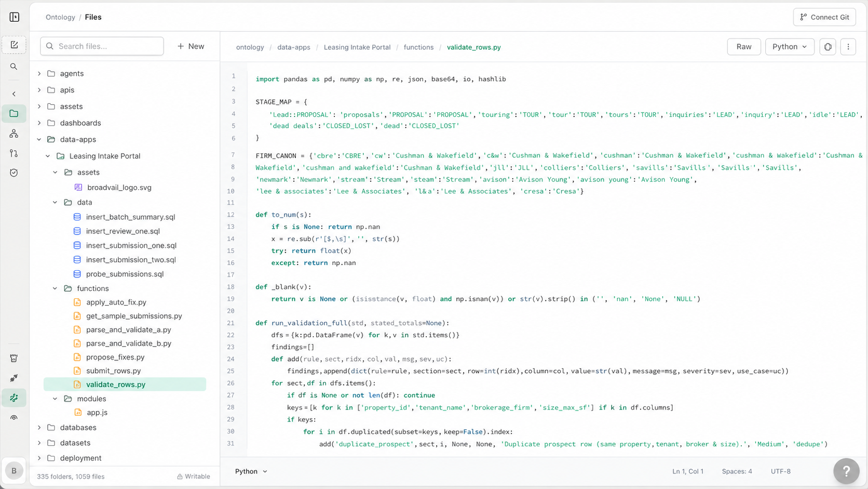Viewport: 868px width, 489px height.
Task: Click the assets subfolder under Leasing Intake Portal
Action: click(88, 173)
